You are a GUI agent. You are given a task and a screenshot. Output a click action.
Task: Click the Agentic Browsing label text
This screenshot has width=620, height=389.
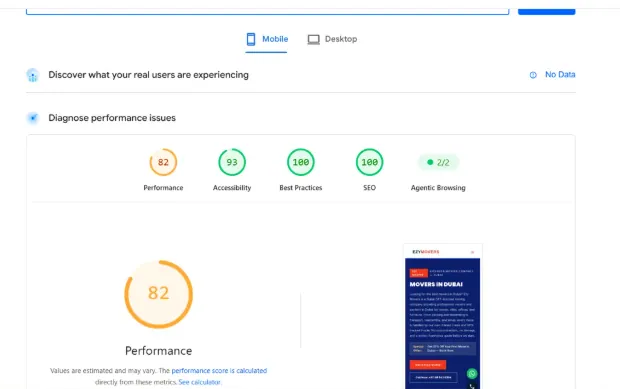(438, 188)
